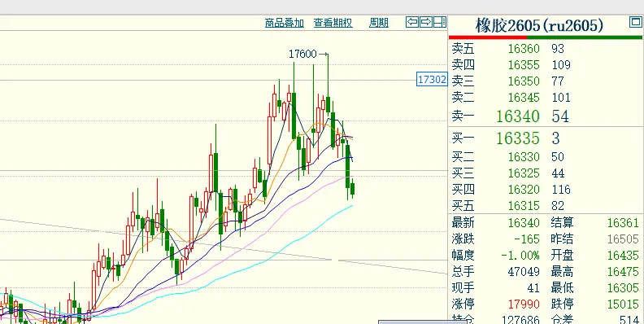Select 买五 price 16315
The image size is (644, 324).
[x=524, y=206]
